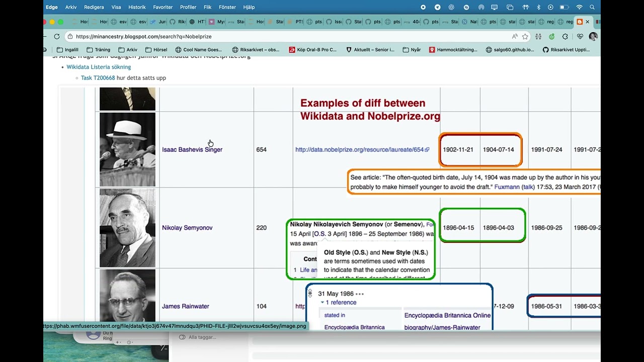
Task: Open the salgo60.github.io... bookmark
Action: tap(510, 50)
